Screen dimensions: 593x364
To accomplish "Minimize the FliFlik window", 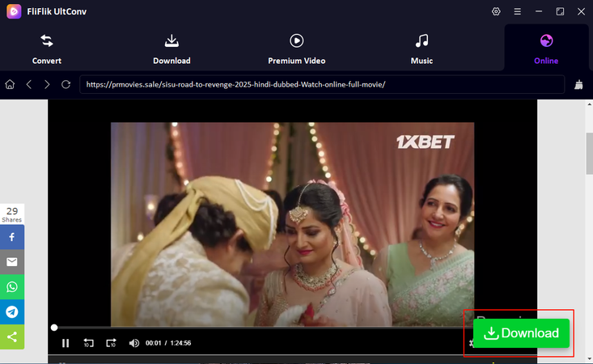I will [x=539, y=11].
